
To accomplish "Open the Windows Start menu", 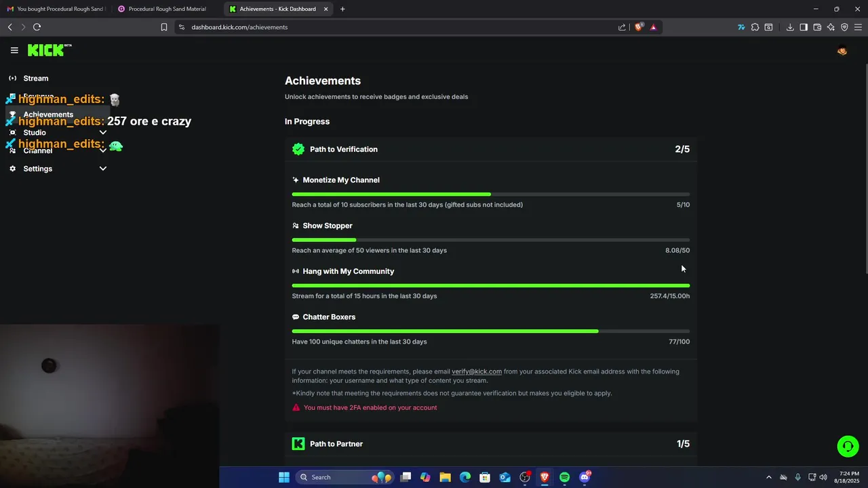I will [284, 477].
